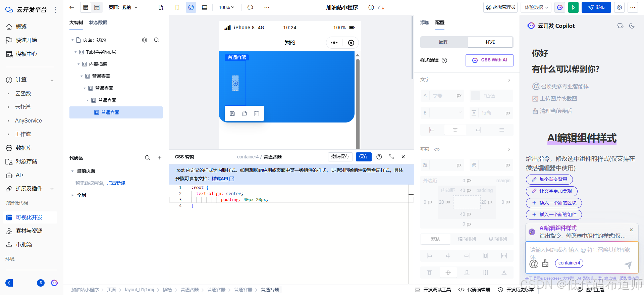Select 数据库 in the left sidebar
The height and width of the screenshot is (295, 644).
click(x=23, y=148)
